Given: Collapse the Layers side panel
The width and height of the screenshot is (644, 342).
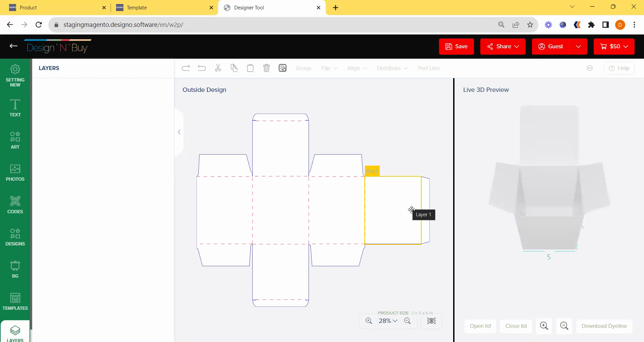Looking at the screenshot, I should (x=179, y=132).
